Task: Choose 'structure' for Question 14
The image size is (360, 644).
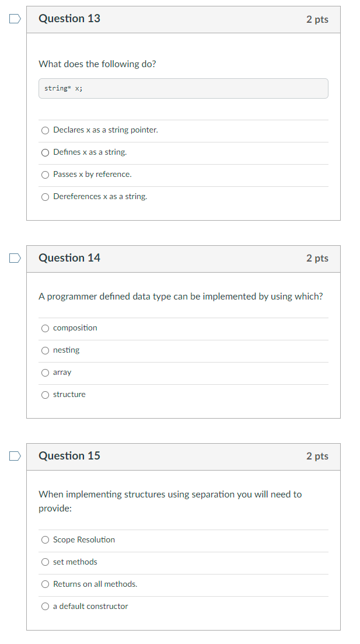Action: [x=45, y=395]
